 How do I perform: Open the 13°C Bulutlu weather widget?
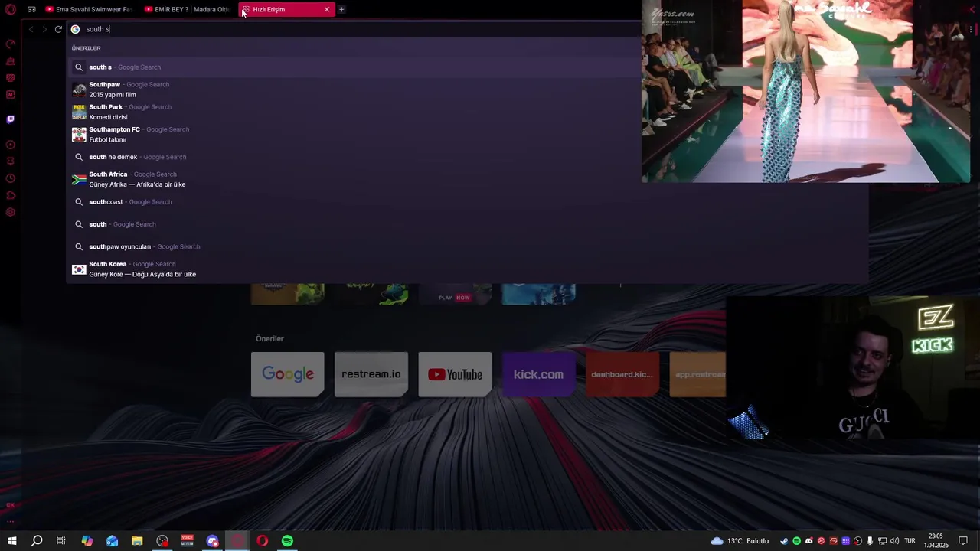pos(740,541)
